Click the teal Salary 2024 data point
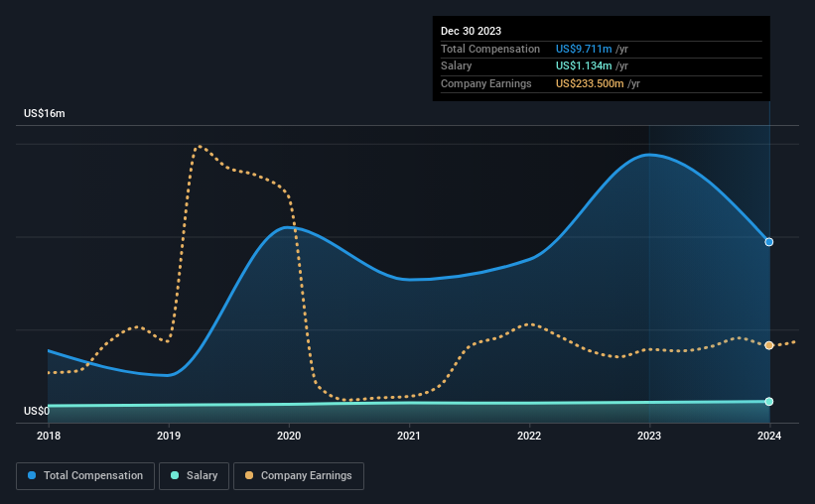 point(769,402)
